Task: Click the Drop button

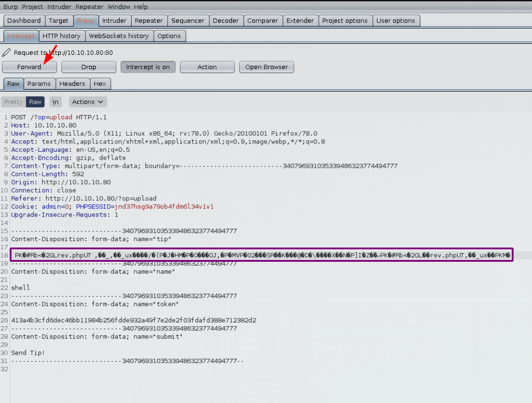Action: pos(88,67)
